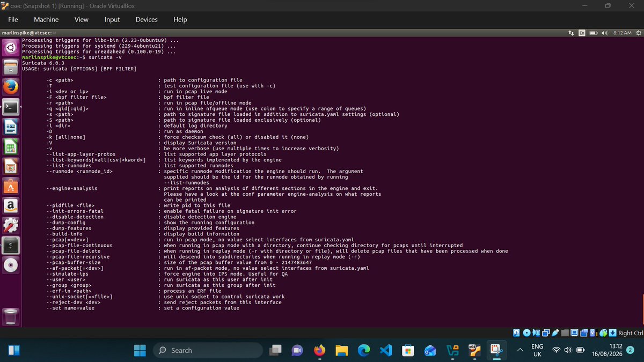Screen dimensions: 644x362
Task: Select the VirtualBox x64 taskbar icon
Action: (474, 350)
